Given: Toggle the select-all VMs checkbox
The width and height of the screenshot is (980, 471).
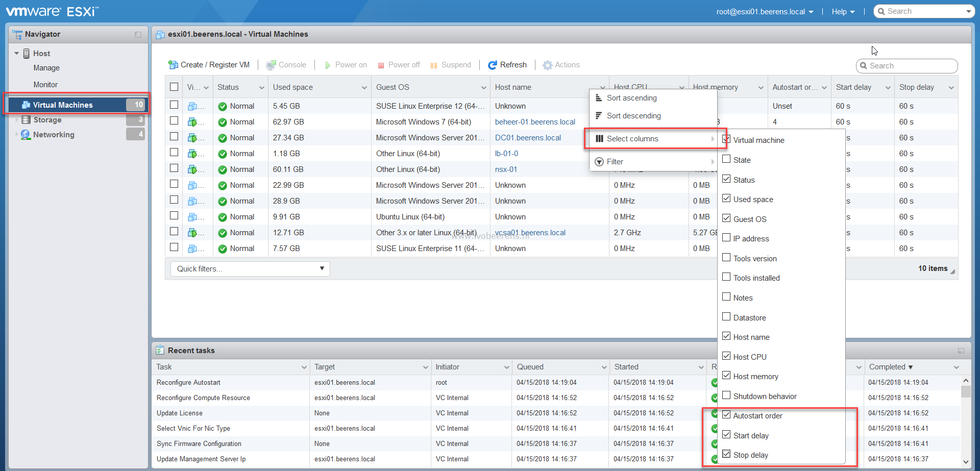Looking at the screenshot, I should 174,87.
